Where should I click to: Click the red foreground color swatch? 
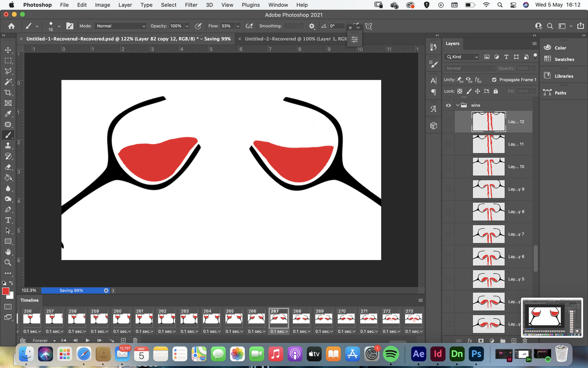pyautogui.click(x=5, y=291)
